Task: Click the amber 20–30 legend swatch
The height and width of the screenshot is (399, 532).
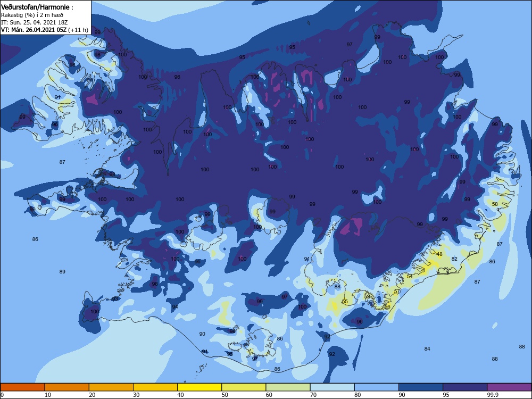Action: coord(111,387)
